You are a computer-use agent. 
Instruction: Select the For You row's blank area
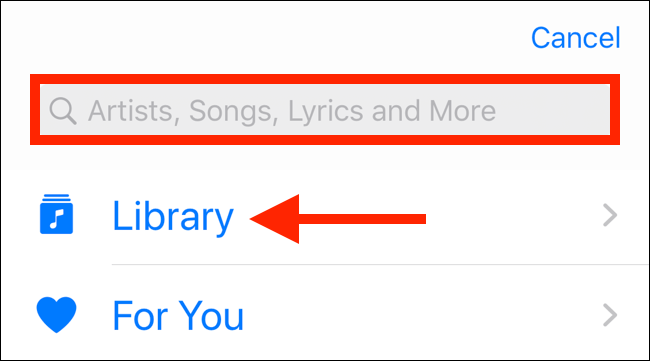(421, 315)
